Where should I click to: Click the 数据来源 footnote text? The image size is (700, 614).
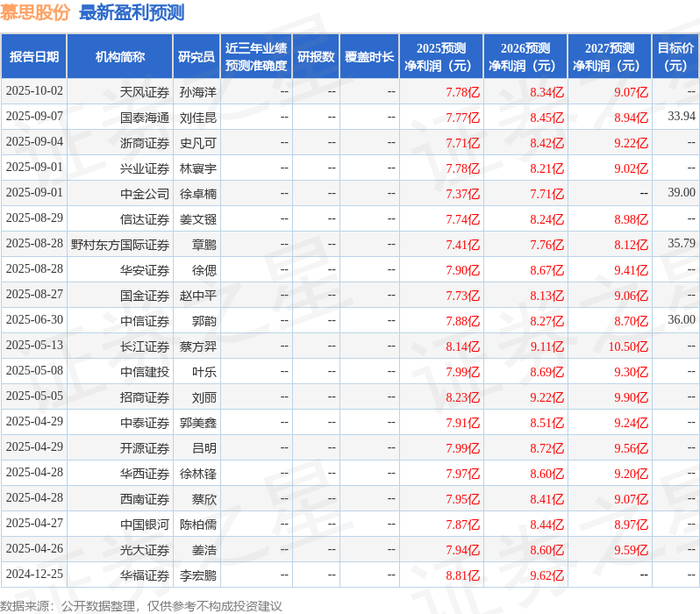tap(141, 606)
